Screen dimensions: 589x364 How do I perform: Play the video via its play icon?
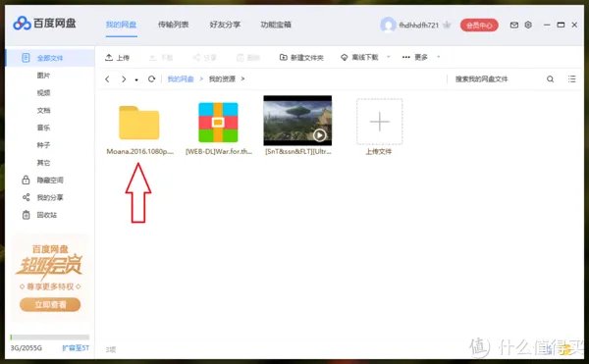click(x=320, y=135)
